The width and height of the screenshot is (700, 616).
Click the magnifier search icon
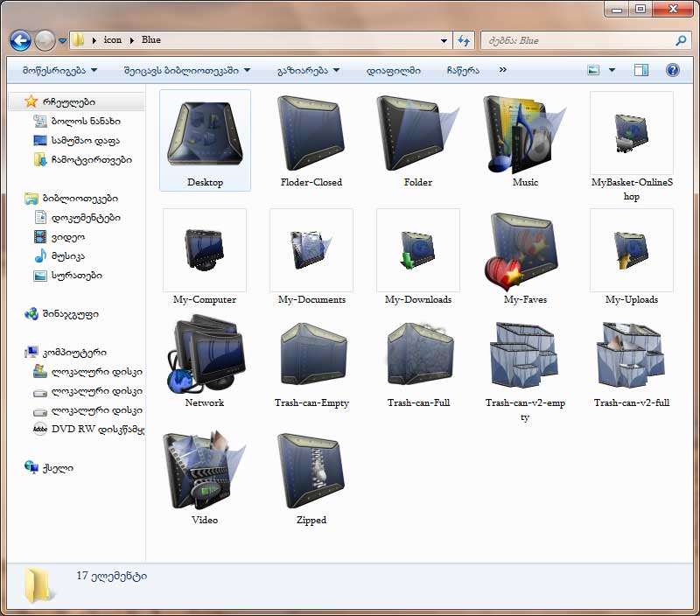[682, 40]
